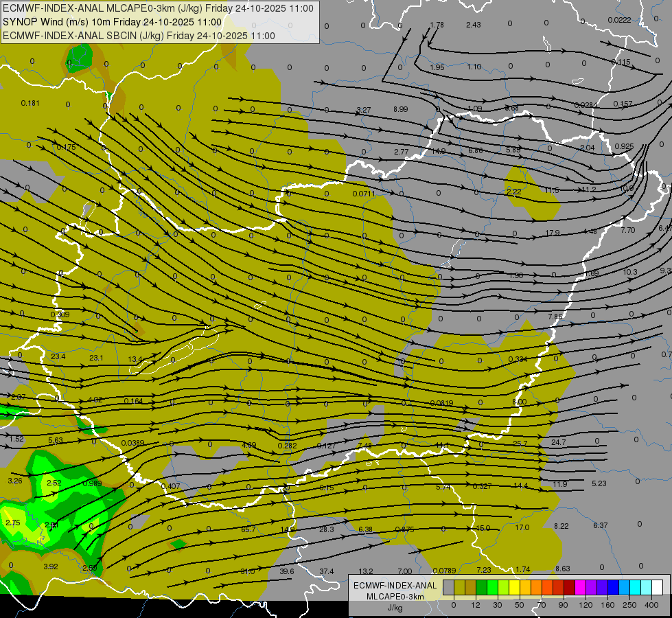
Task: Choose the pure blue legend swatch
Action: pyautogui.click(x=614, y=587)
